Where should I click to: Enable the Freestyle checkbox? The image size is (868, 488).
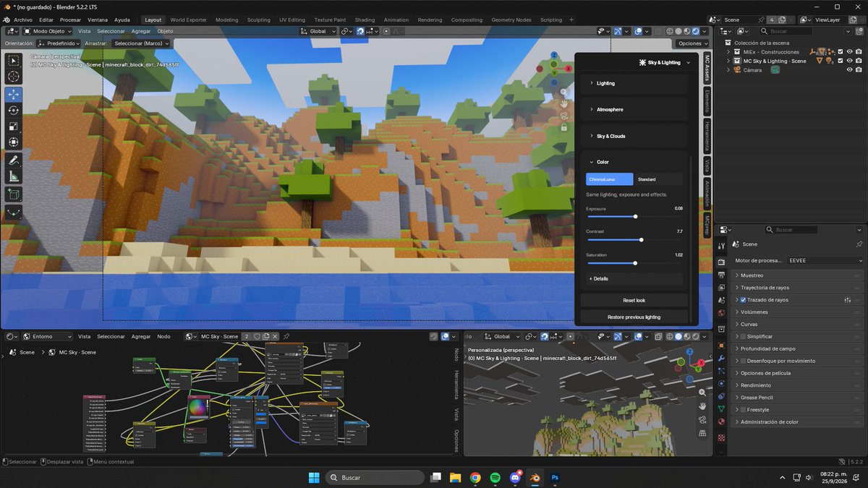pos(743,410)
